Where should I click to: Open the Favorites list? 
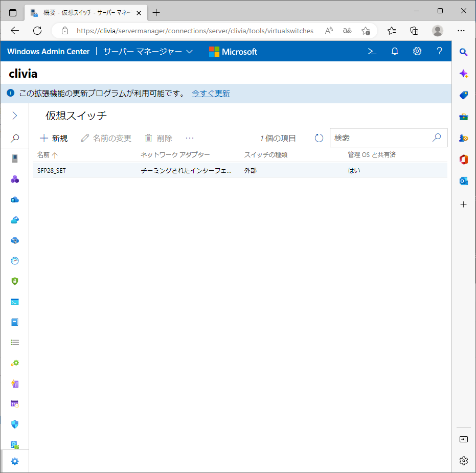(392, 31)
